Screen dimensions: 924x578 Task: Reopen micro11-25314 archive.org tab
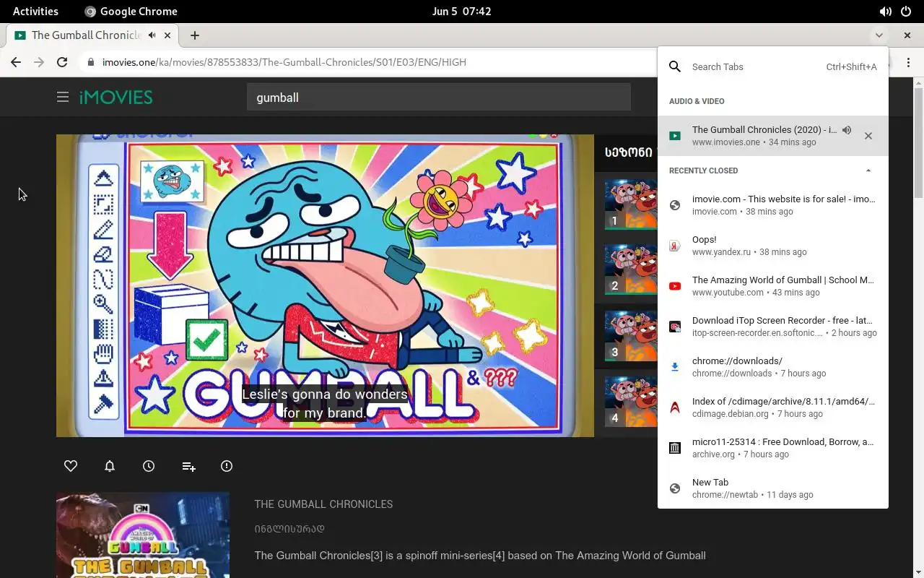(772, 448)
